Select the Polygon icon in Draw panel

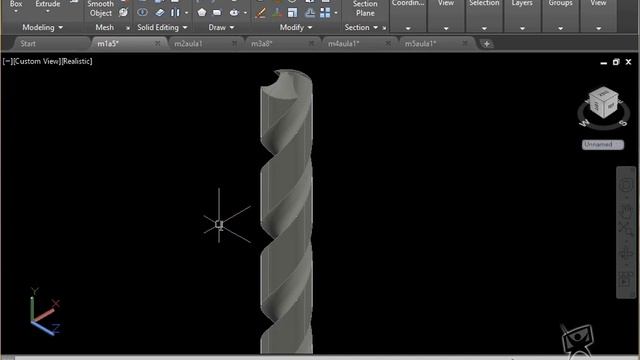click(x=202, y=12)
